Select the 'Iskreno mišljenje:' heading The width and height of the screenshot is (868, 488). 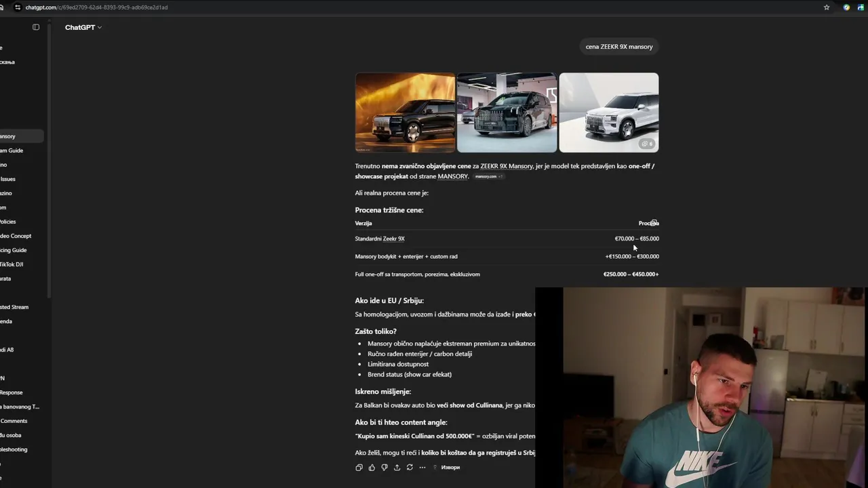tap(383, 392)
